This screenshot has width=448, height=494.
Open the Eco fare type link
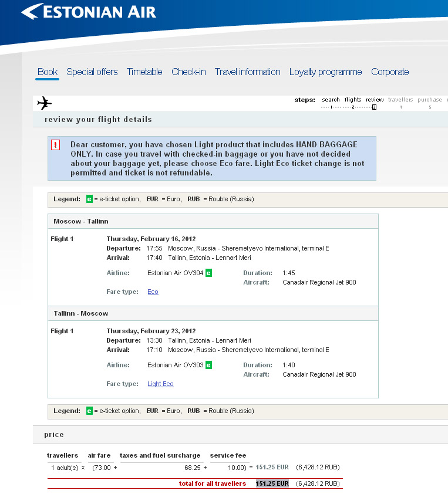(153, 292)
